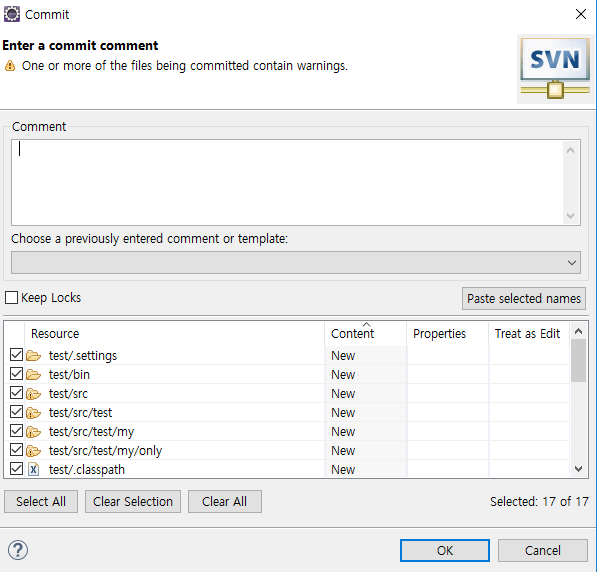The image size is (597, 572).
Task: Click the test/bin folder icon
Action: pyautogui.click(x=34, y=375)
